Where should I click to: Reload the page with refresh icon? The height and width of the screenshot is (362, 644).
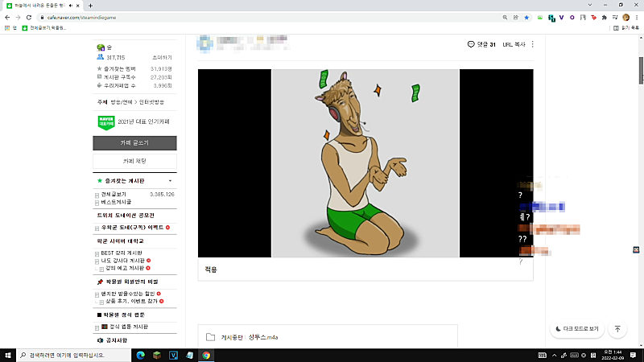point(29,18)
